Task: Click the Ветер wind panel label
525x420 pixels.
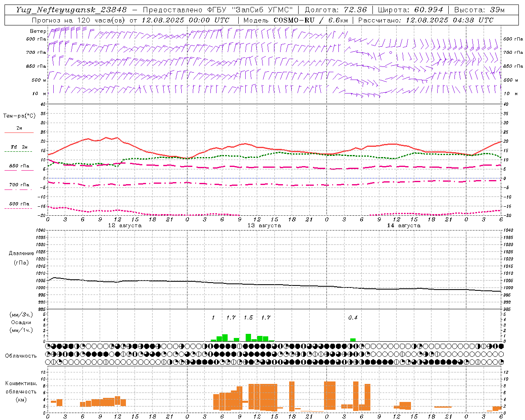Action: [x=38, y=31]
